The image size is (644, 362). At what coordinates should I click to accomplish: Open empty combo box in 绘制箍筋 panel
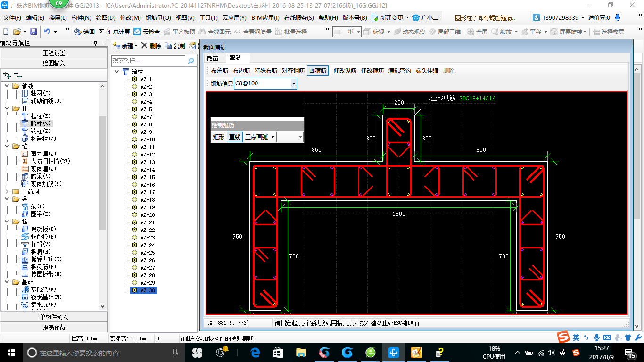coord(289,137)
